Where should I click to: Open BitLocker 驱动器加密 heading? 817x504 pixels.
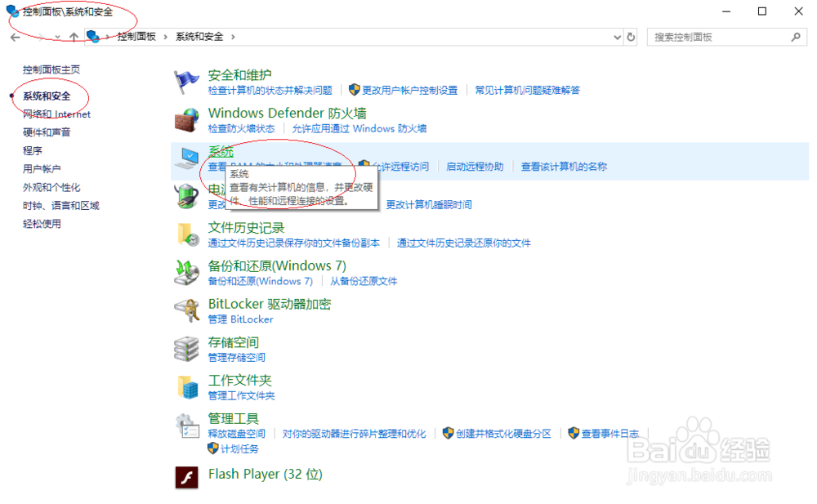(270, 304)
